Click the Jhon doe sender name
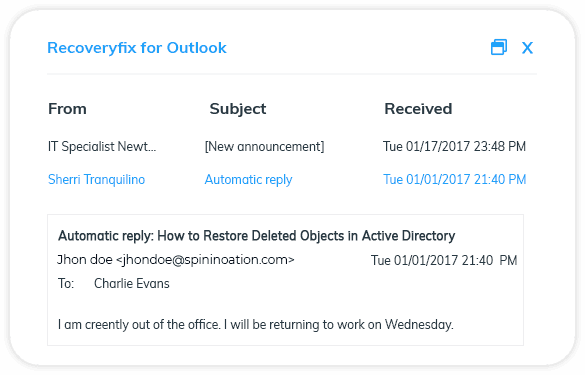Image resolution: width=585 pixels, height=375 pixels. tap(85, 259)
